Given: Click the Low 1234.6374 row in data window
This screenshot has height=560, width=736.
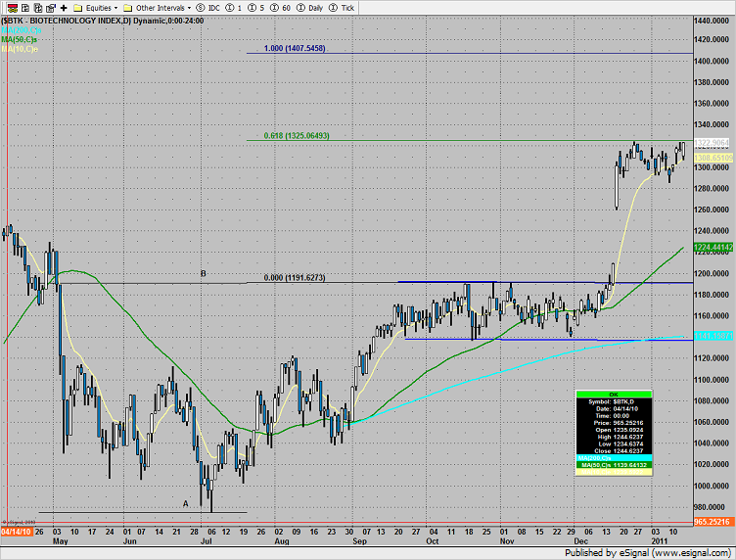Looking at the screenshot, I should [x=614, y=444].
